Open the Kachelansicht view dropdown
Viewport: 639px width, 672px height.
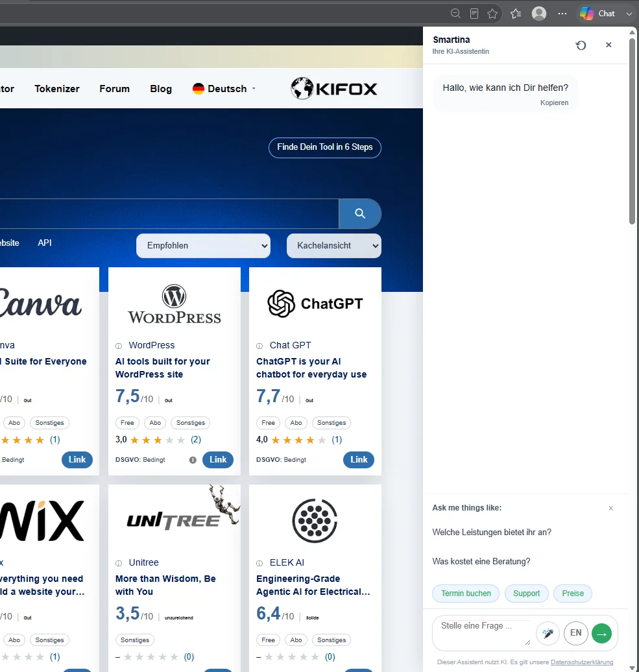tap(334, 246)
